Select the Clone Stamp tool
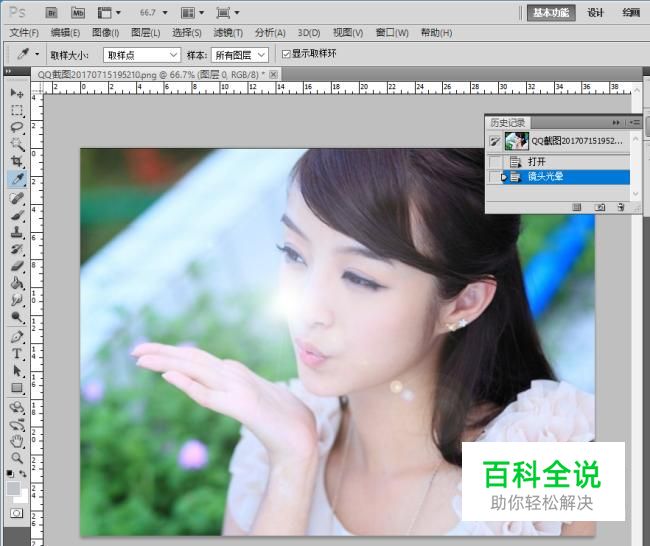This screenshot has height=546, width=650. (x=17, y=232)
